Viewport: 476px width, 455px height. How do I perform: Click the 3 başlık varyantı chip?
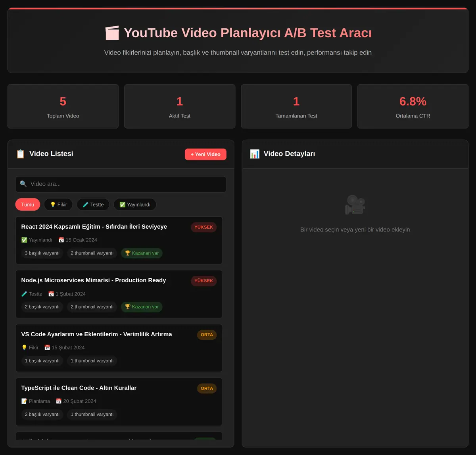click(42, 253)
